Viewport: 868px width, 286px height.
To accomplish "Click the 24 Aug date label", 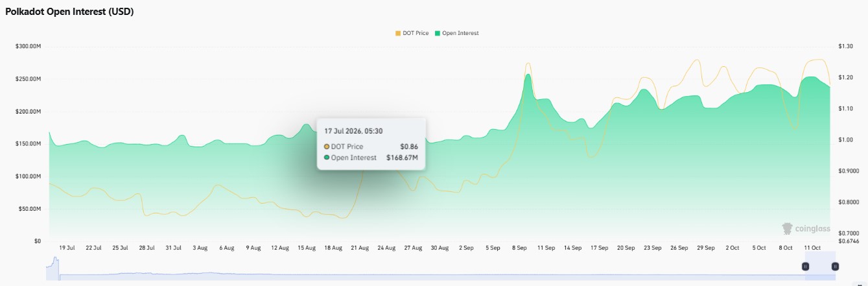I will click(x=386, y=248).
